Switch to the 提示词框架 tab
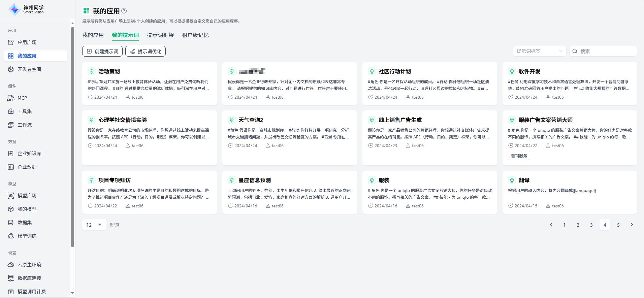The image size is (644, 298). click(x=160, y=35)
